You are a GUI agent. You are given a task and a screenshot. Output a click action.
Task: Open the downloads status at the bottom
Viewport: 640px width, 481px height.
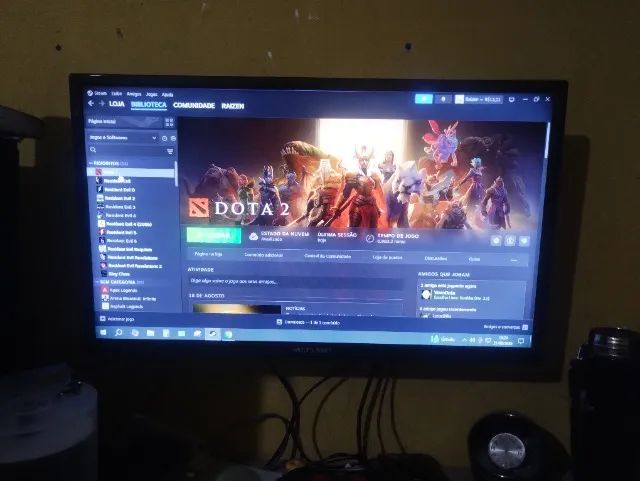point(309,323)
